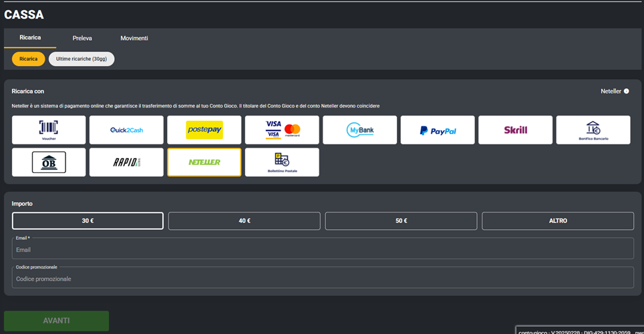Click the AVANTI button
Viewport: 644px width, 334px height.
(56, 321)
